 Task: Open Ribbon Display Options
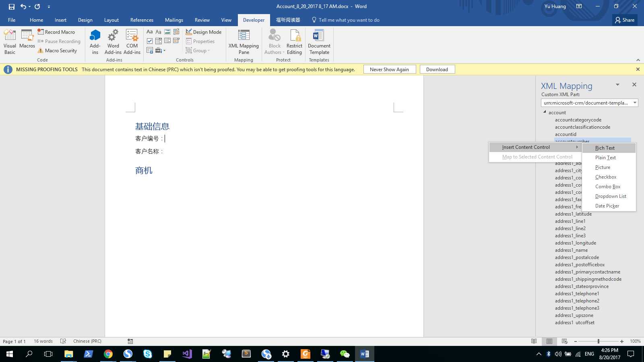[579, 6]
